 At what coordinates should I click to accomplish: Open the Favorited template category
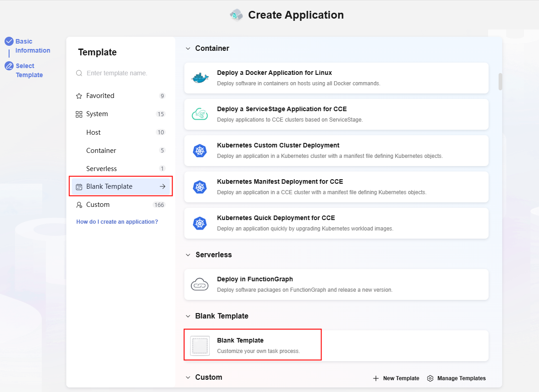click(x=121, y=96)
